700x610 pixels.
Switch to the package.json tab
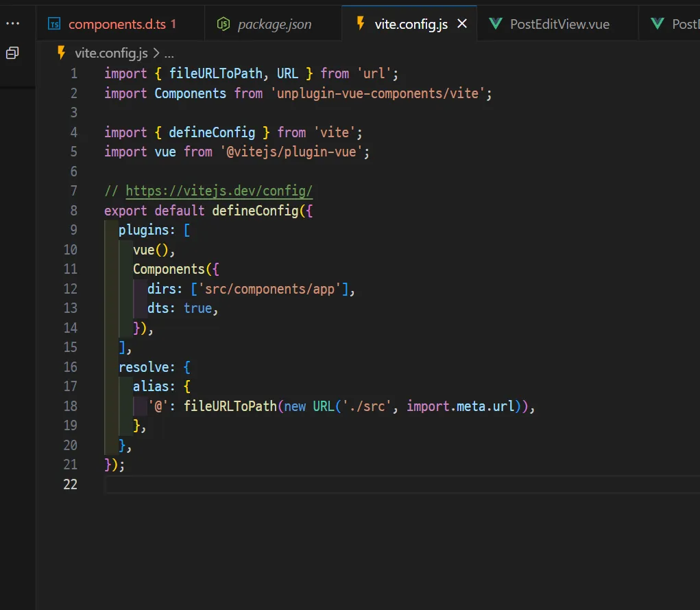click(274, 24)
